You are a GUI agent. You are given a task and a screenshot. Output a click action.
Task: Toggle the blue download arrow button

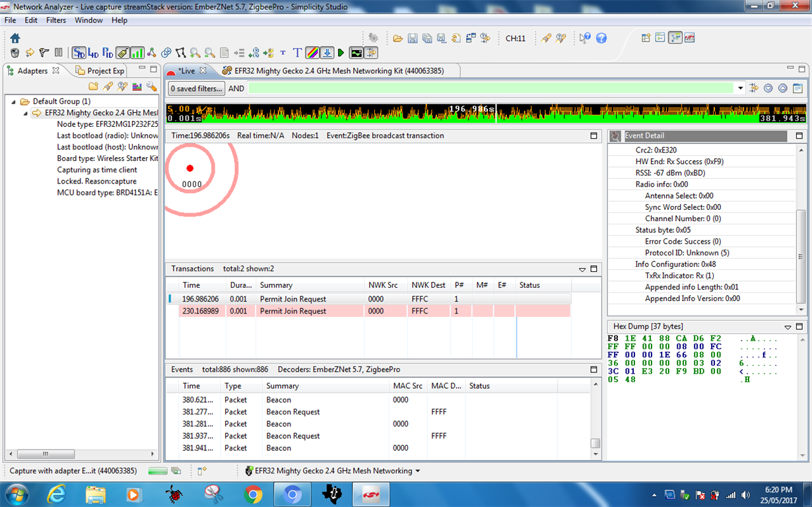click(x=327, y=53)
